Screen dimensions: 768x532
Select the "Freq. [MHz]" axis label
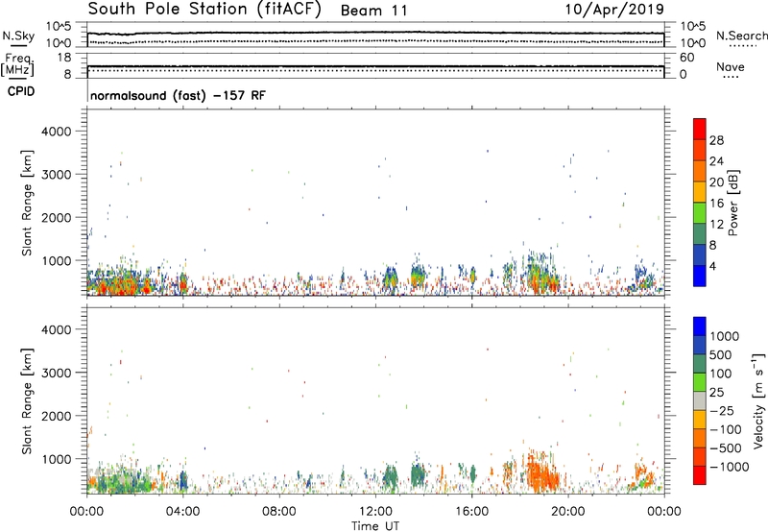point(17,64)
